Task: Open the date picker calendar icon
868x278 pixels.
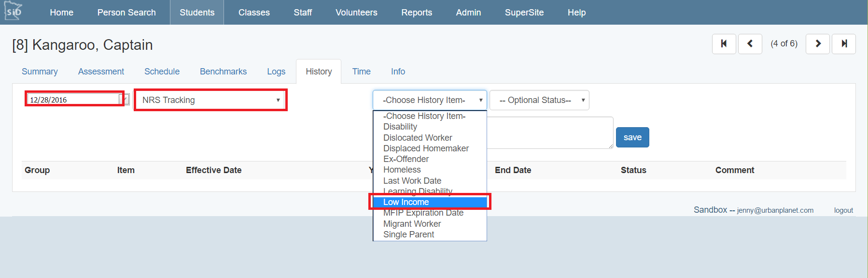Action: 126,100
